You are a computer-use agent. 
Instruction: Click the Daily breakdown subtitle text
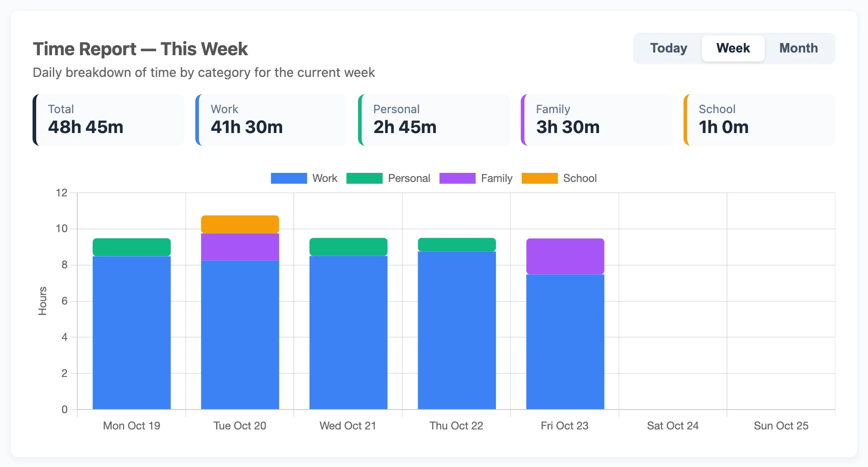[204, 72]
